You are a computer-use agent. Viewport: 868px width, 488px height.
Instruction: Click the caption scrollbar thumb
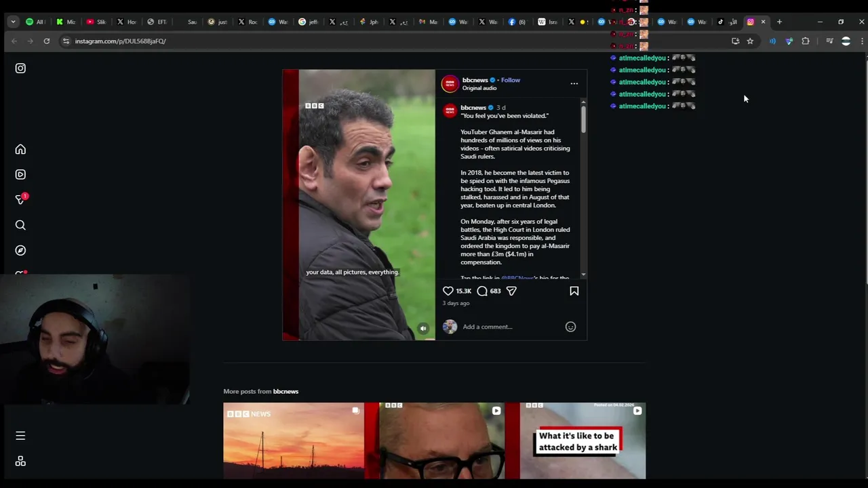click(583, 119)
